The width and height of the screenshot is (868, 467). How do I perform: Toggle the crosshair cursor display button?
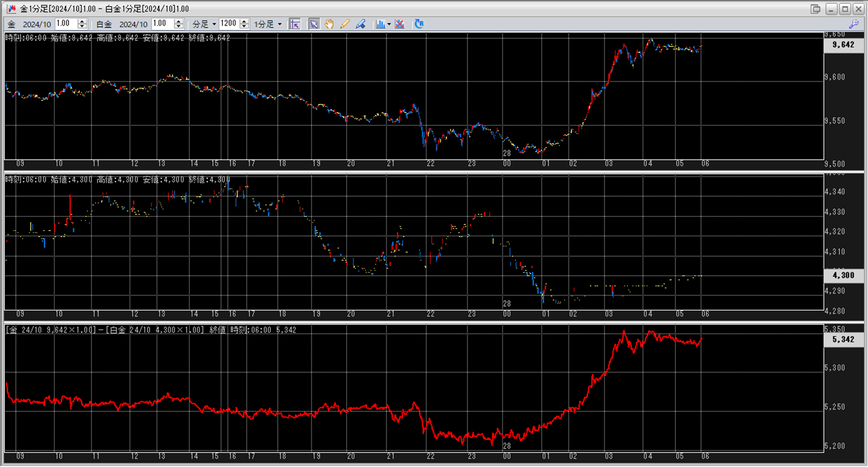295,24
